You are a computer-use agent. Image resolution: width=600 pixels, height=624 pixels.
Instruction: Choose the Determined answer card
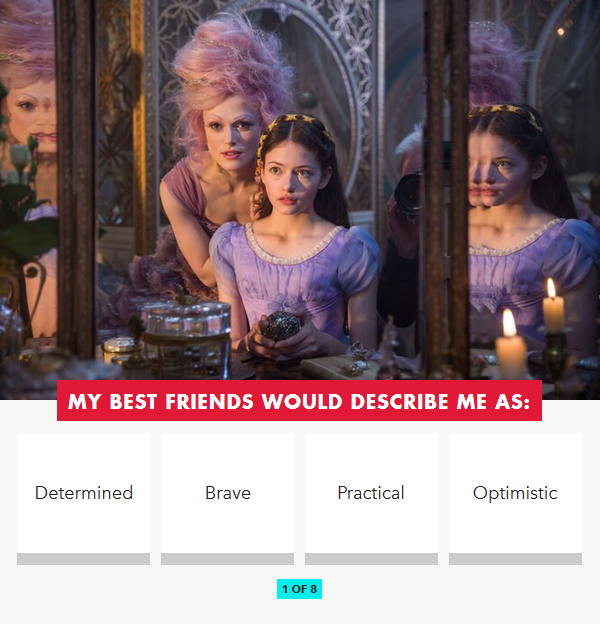(x=84, y=493)
